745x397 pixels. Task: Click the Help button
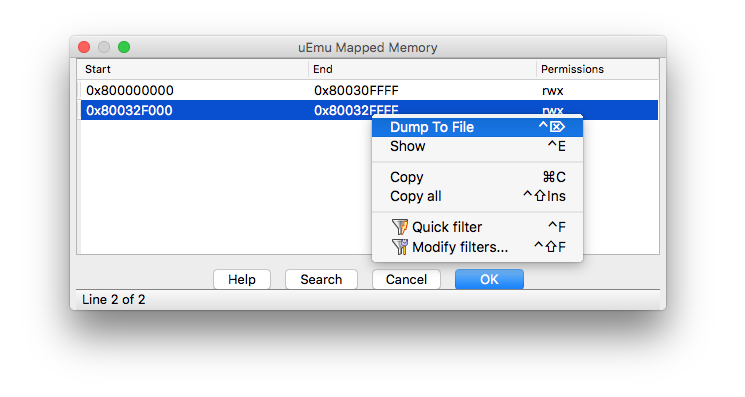pos(242,279)
